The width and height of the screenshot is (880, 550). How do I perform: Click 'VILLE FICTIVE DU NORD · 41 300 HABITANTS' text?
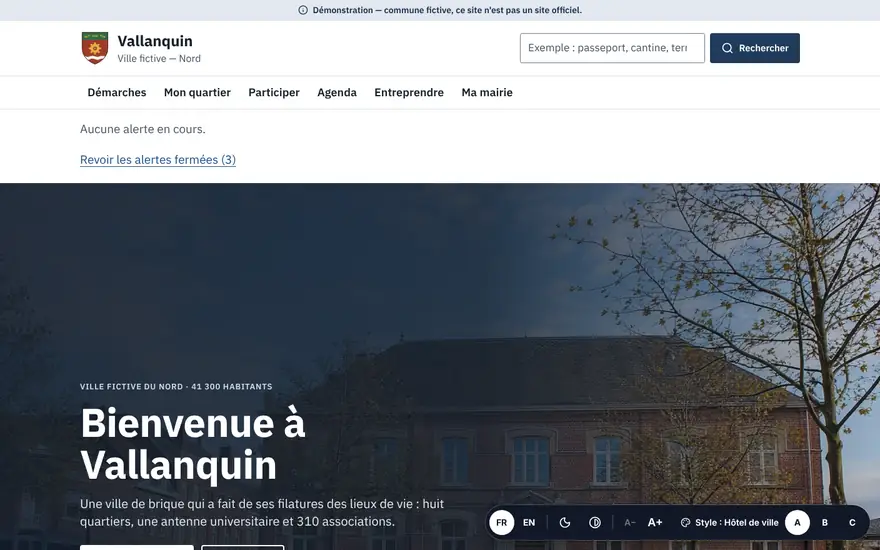pos(176,387)
